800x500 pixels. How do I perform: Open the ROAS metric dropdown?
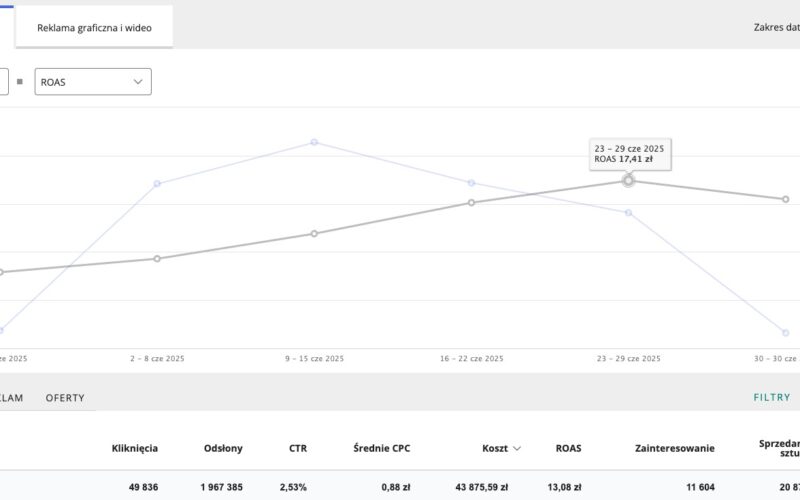[93, 82]
